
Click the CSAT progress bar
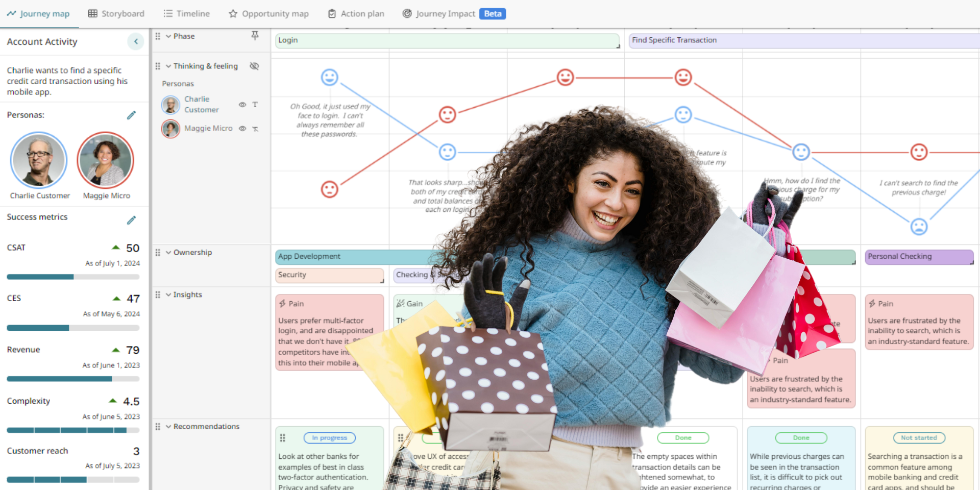(x=73, y=277)
